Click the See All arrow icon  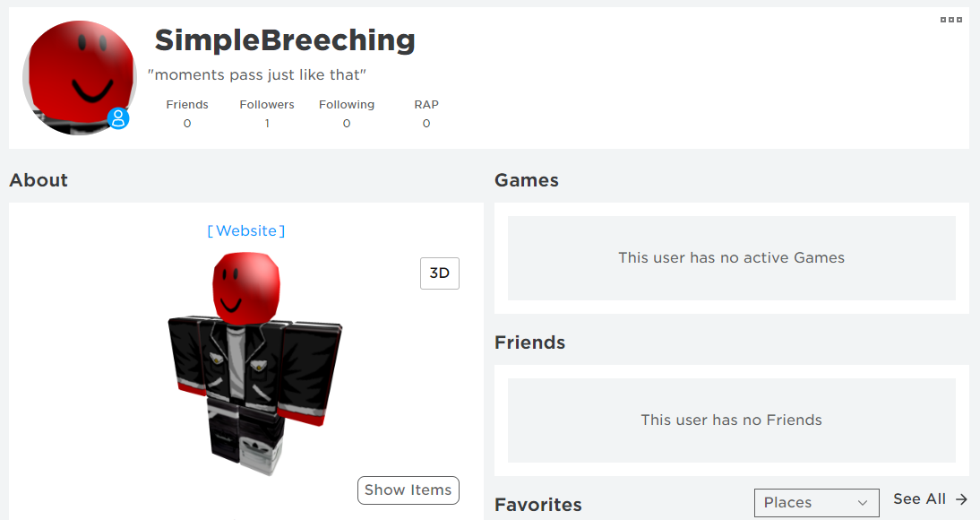pyautogui.click(x=961, y=498)
